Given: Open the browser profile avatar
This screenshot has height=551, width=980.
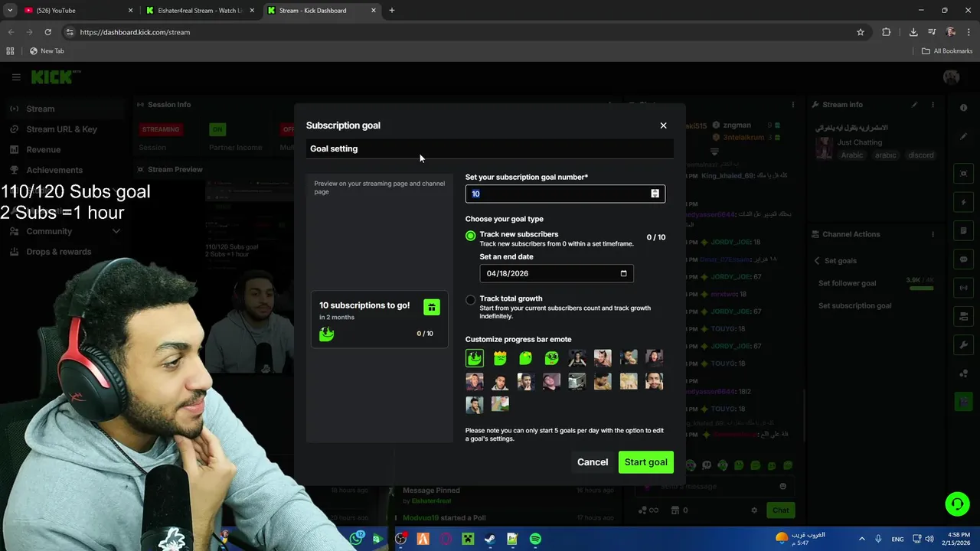Looking at the screenshot, I should click(950, 32).
